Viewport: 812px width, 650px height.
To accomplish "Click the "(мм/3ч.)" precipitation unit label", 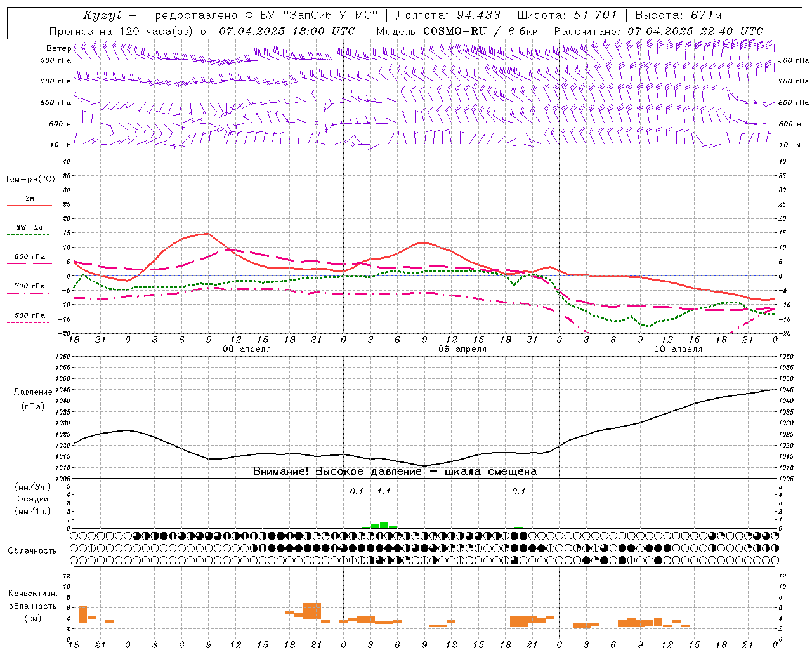I will pyautogui.click(x=32, y=487).
